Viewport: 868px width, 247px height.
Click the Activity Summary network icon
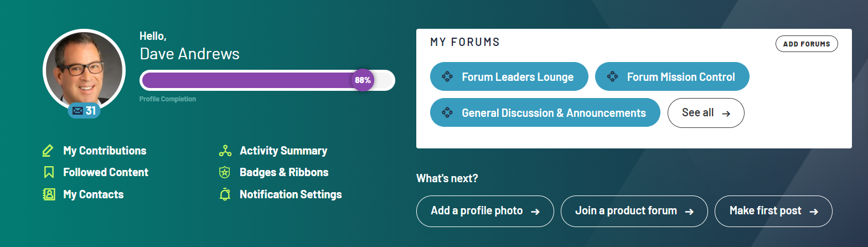(225, 151)
